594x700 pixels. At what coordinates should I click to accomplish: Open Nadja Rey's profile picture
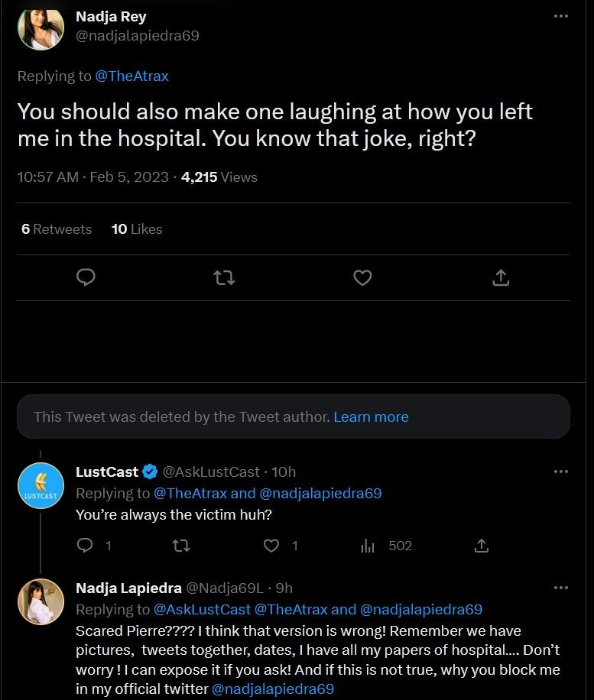point(41,28)
